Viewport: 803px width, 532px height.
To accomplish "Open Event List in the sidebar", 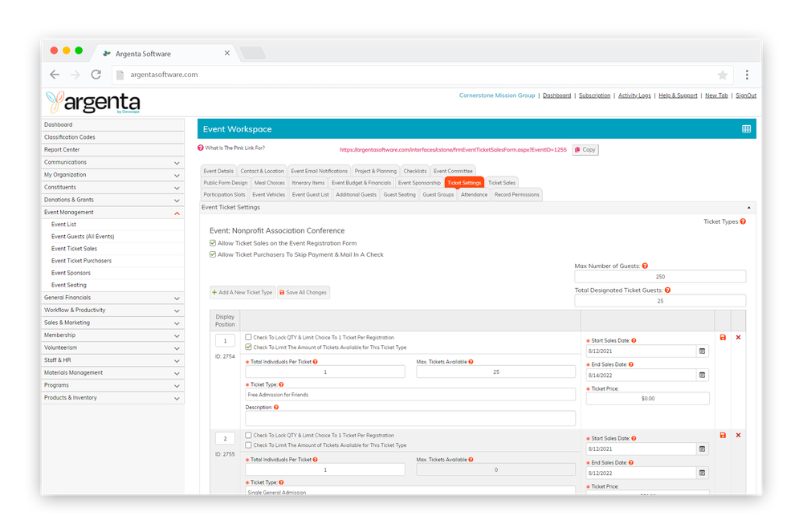I will click(x=63, y=225).
